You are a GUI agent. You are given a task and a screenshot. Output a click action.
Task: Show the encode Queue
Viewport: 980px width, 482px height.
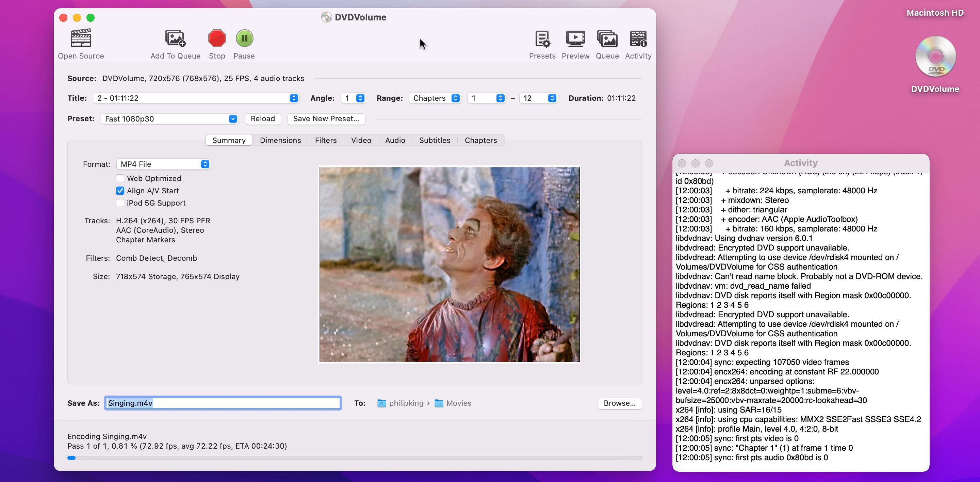tap(607, 43)
